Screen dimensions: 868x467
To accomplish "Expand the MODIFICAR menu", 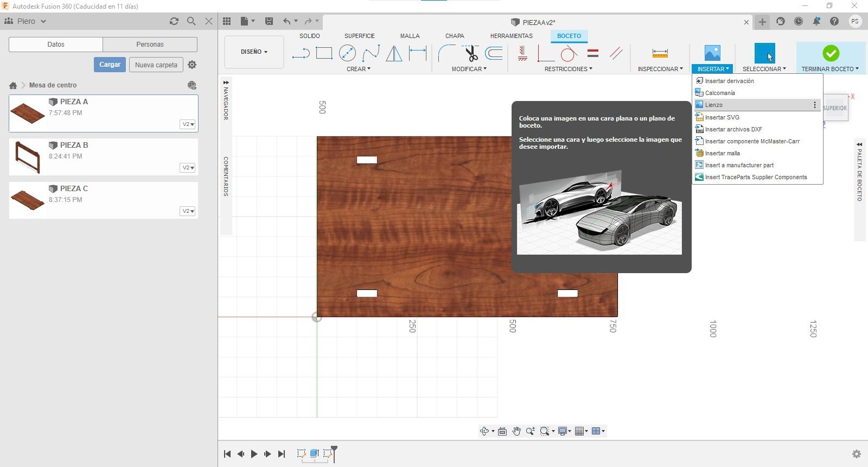I will tap(469, 69).
